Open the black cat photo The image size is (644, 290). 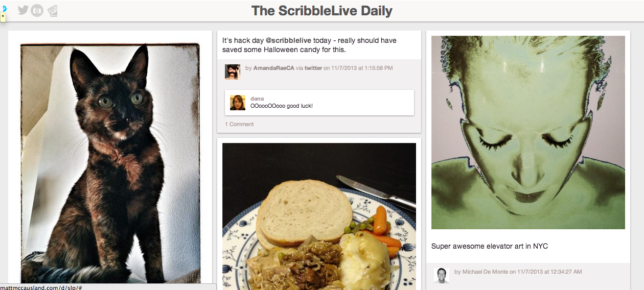(110, 163)
